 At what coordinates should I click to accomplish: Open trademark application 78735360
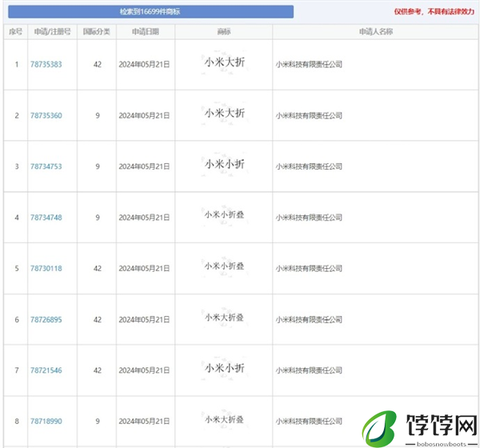46,115
